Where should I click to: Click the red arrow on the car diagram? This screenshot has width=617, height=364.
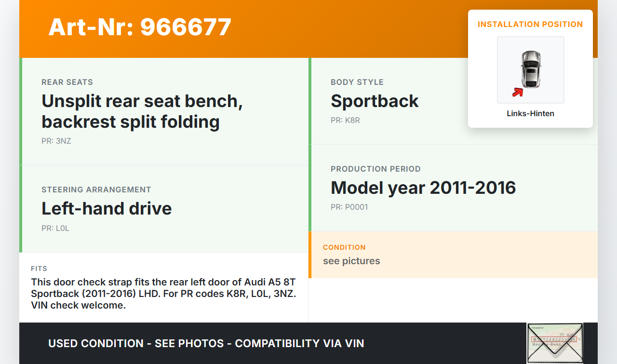[518, 92]
